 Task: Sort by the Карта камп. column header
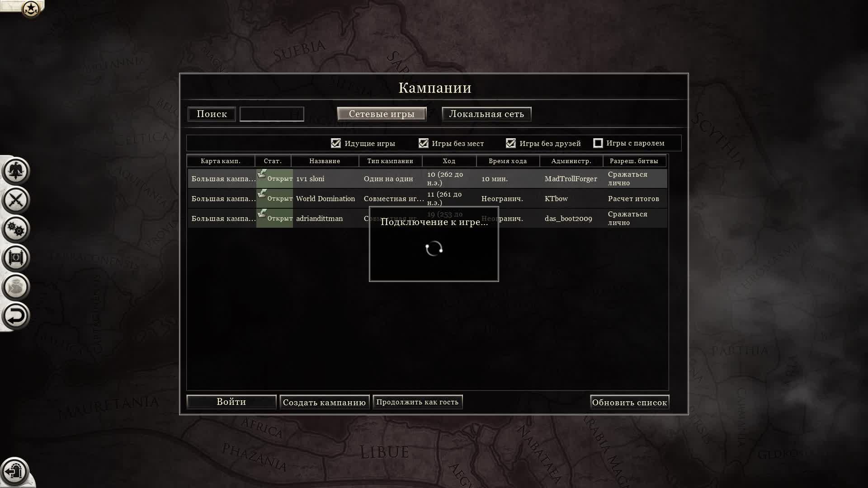click(x=221, y=161)
